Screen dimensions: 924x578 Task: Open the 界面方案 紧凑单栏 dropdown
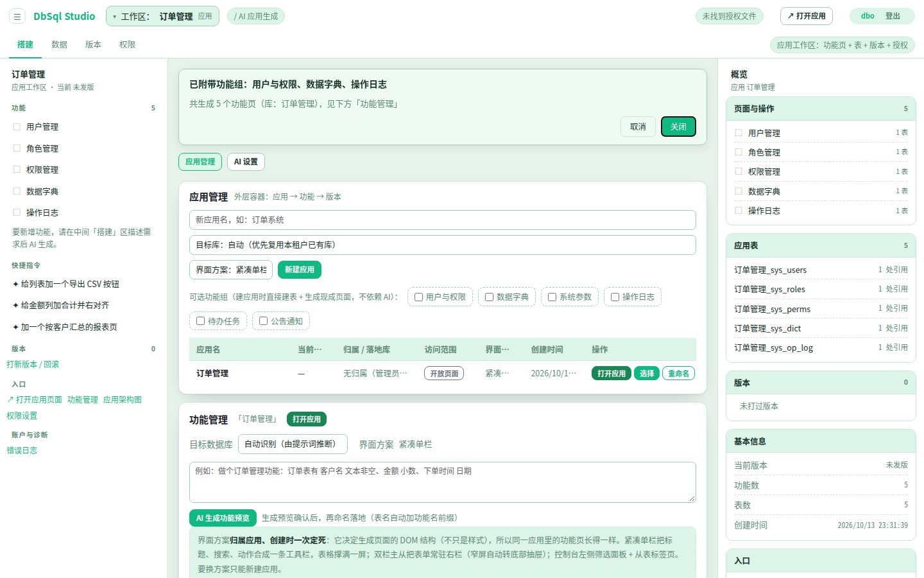231,270
